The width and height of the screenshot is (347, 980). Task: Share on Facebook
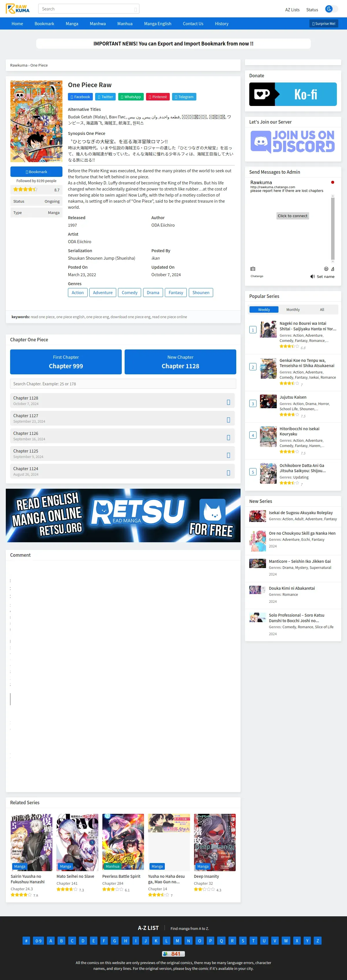(80, 97)
